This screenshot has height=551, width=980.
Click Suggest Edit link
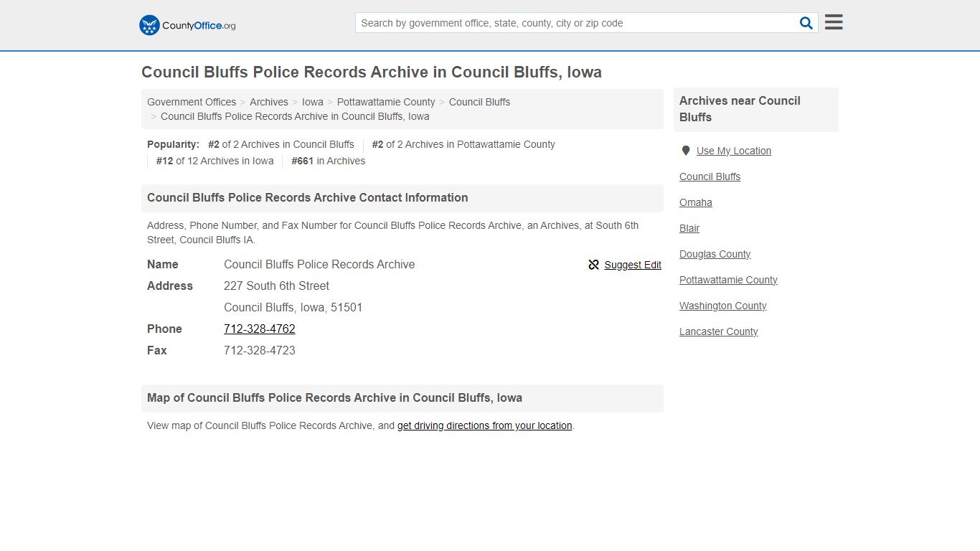coord(633,265)
